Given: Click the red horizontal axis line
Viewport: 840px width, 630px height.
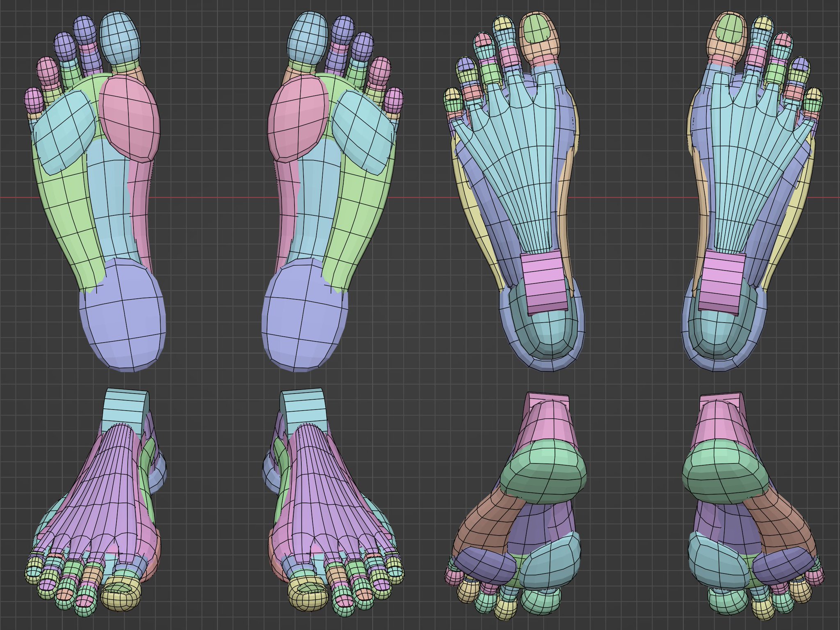Looking at the screenshot, I should tap(420, 198).
